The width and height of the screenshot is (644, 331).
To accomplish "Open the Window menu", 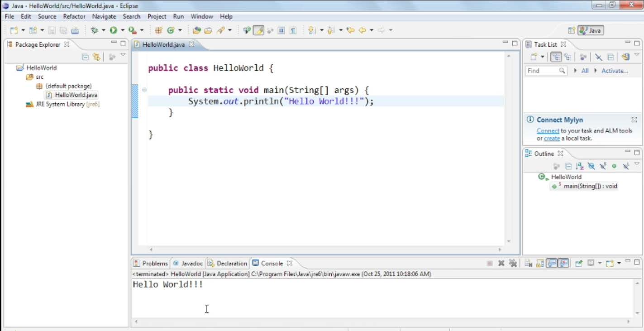I will click(201, 16).
